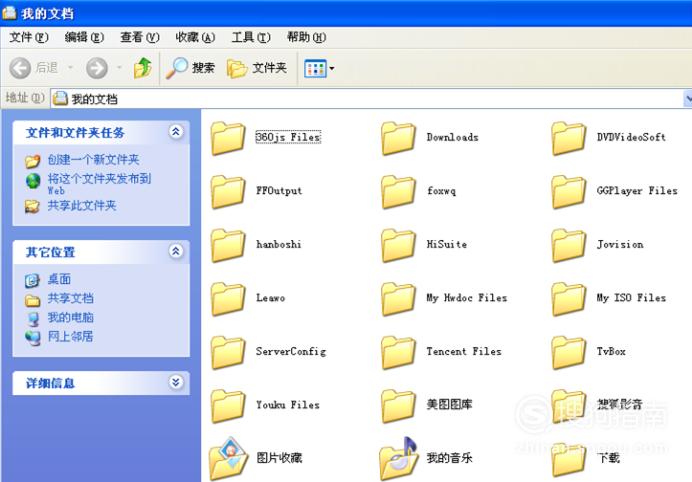Viewport: 692px width, 482px height.
Task: Click the Youku Files name text
Action: 288,405
